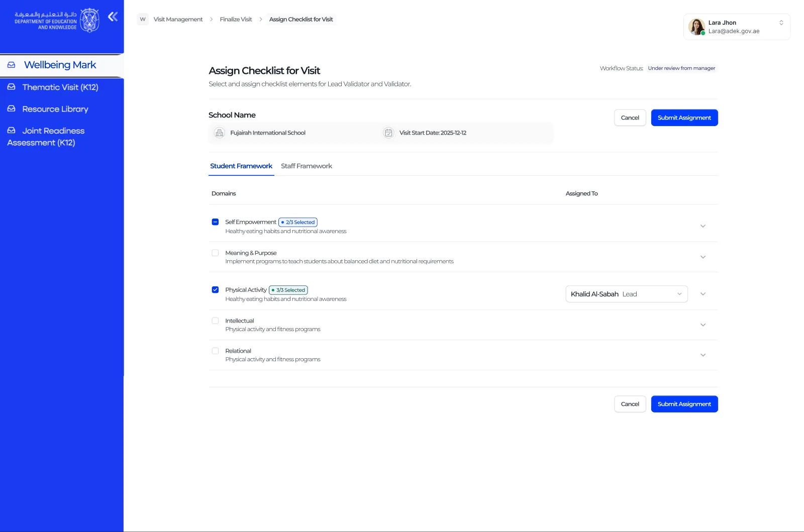
Task: Switch to Student Framework tab
Action: [241, 166]
